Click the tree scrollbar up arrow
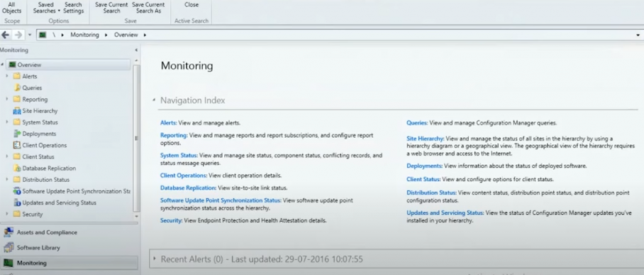This screenshot has height=275, width=644. pyautogui.click(x=136, y=61)
